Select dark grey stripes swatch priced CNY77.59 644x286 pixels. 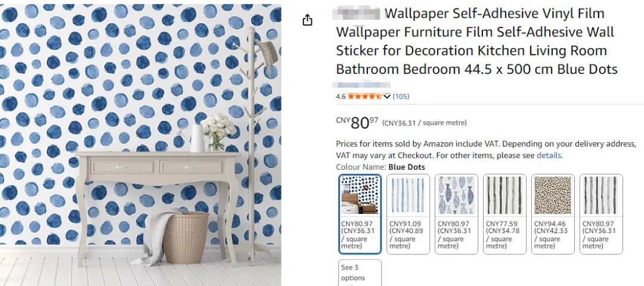(504, 214)
